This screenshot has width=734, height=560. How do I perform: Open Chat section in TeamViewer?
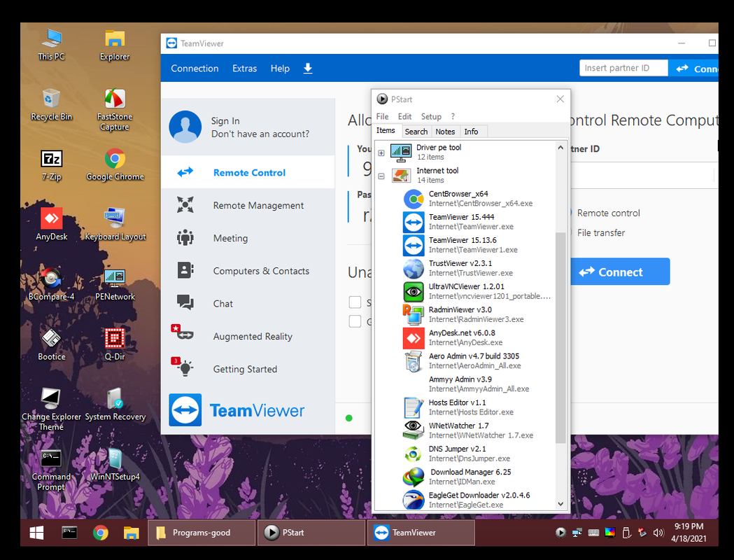click(x=248, y=303)
